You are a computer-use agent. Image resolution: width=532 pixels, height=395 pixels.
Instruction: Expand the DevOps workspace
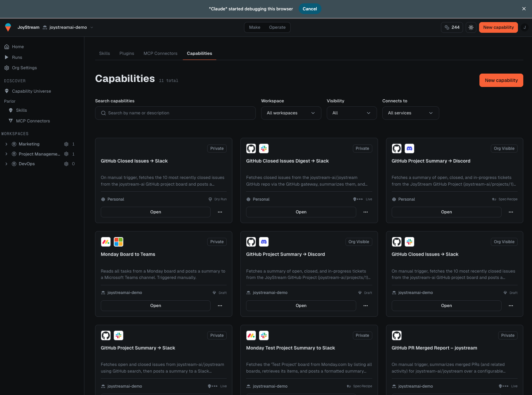coord(6,164)
